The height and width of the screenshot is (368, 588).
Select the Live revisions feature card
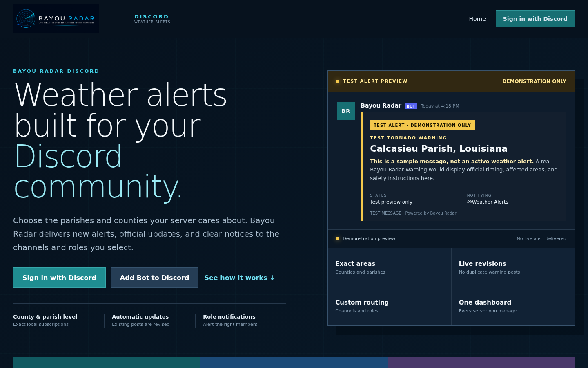tap(513, 267)
